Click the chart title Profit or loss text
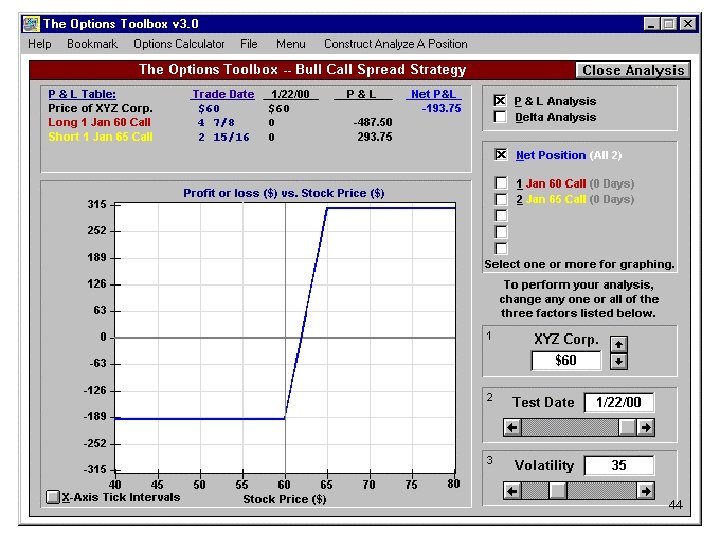Viewport: 720px width, 540px height. click(x=284, y=193)
